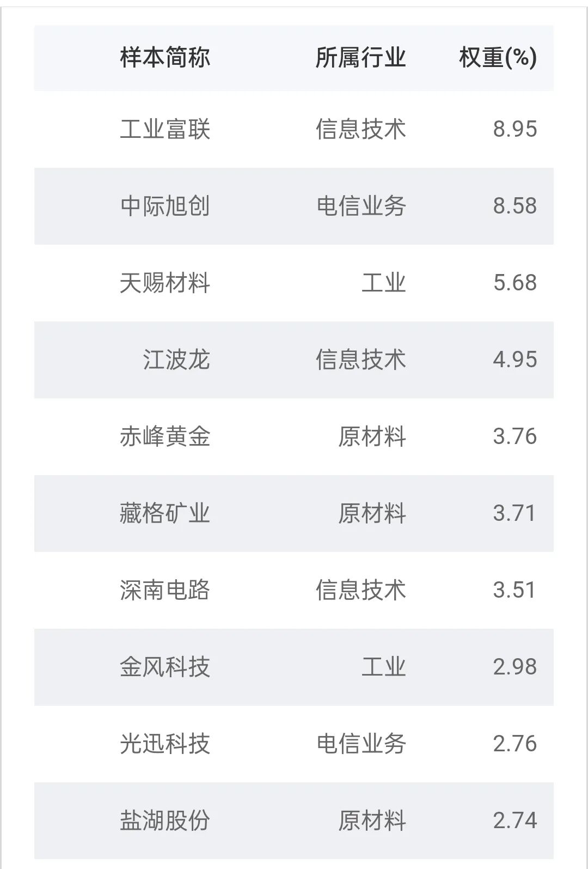Screen dimensions: 588x869
Task: Open the 中际旭创 stock entry
Action: pyautogui.click(x=165, y=206)
